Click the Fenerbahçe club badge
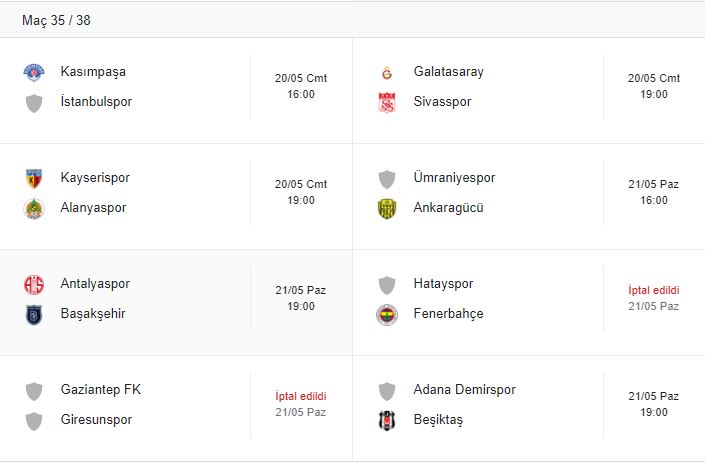 click(x=387, y=314)
